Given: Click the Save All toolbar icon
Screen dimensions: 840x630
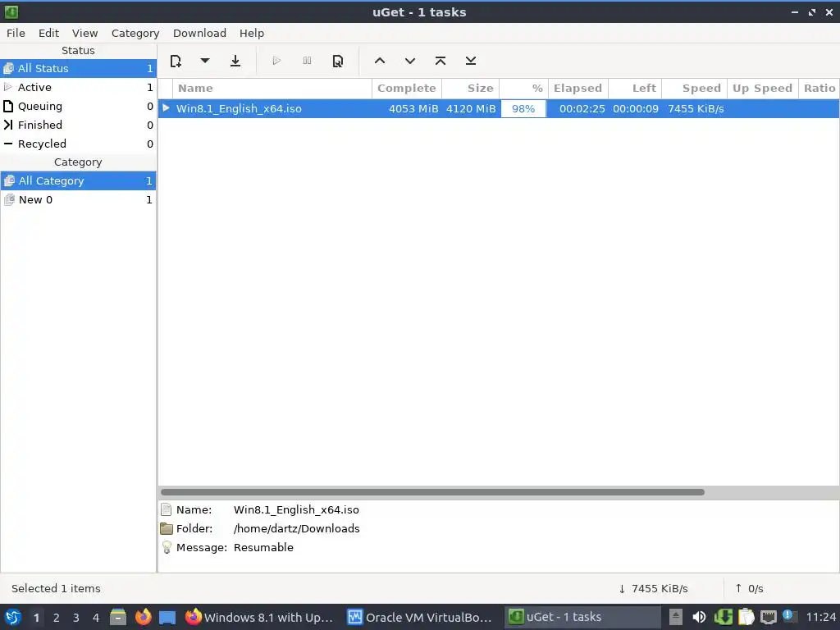Looking at the screenshot, I should tap(235, 61).
